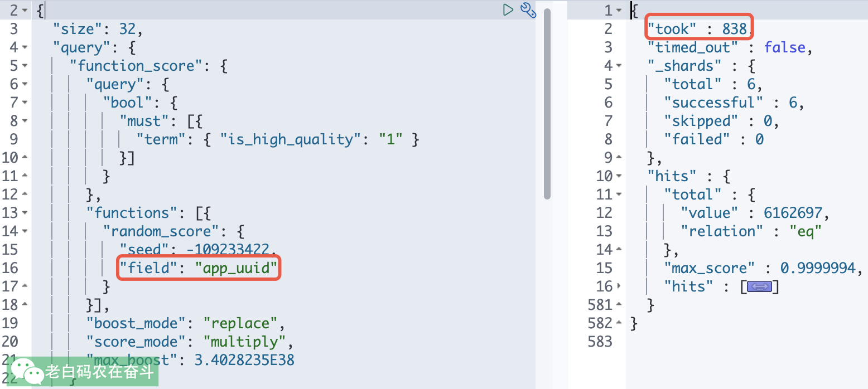
Task: Fold the root response object at line 1
Action: (x=619, y=11)
